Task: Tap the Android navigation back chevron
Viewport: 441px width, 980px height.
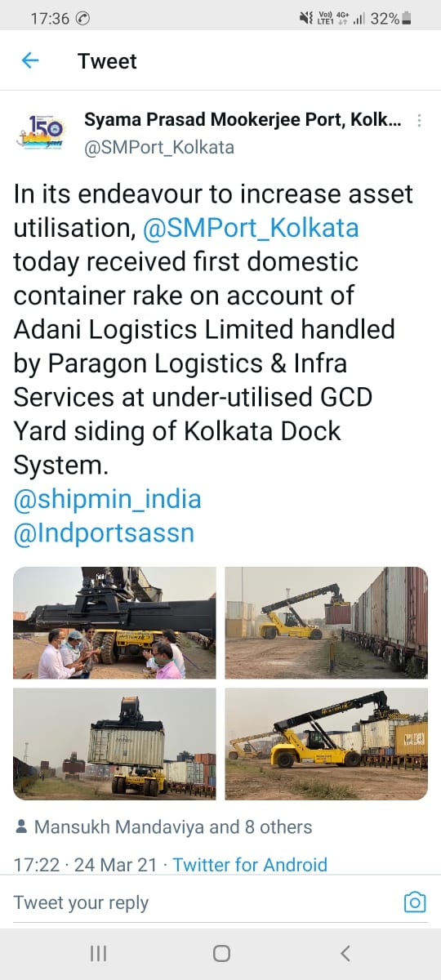Action: click(x=345, y=953)
